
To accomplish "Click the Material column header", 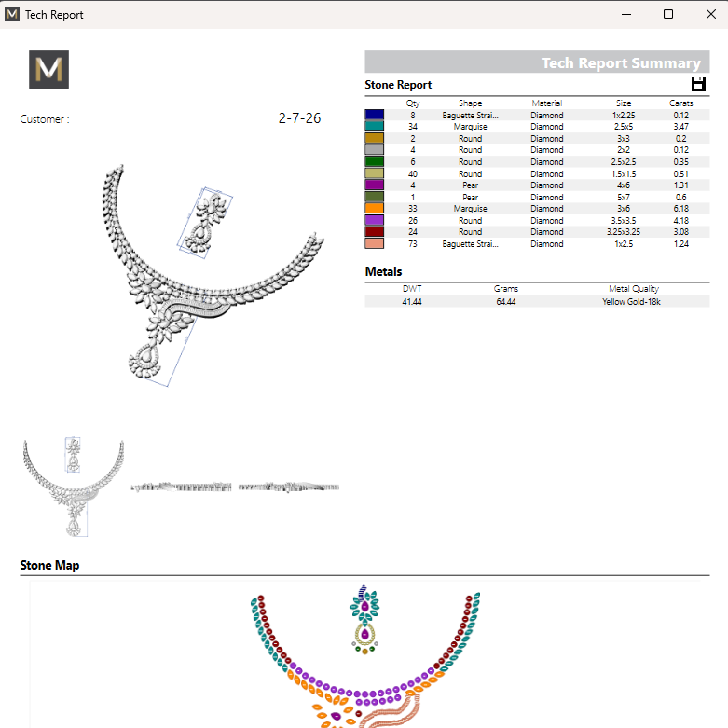I will pyautogui.click(x=547, y=103).
